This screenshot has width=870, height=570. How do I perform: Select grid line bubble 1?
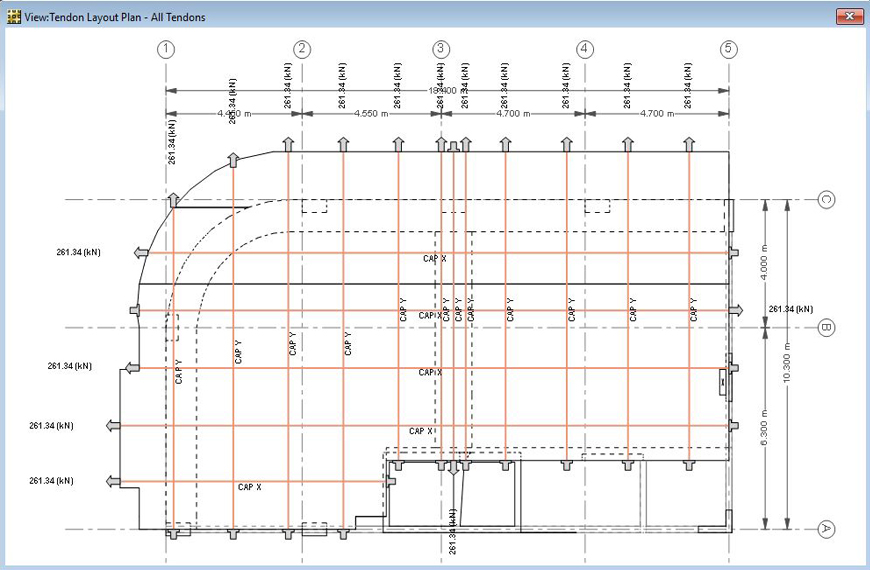click(167, 49)
